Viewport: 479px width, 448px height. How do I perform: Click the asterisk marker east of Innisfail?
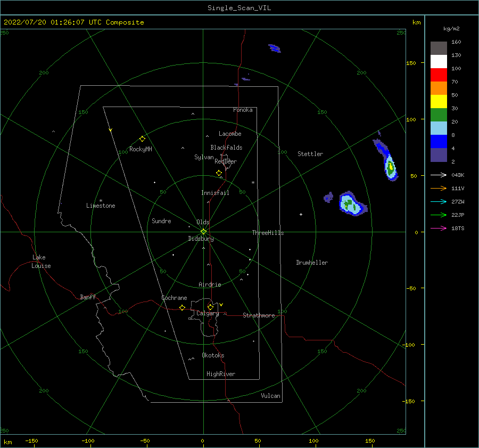253,183
